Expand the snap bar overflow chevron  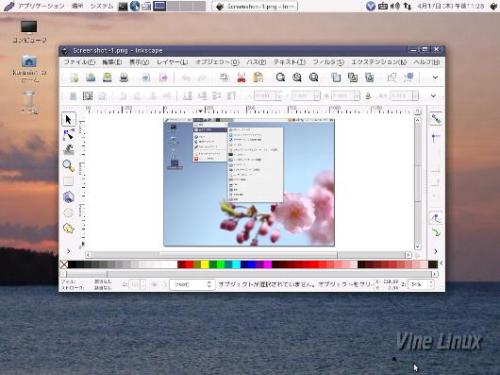[x=436, y=251]
